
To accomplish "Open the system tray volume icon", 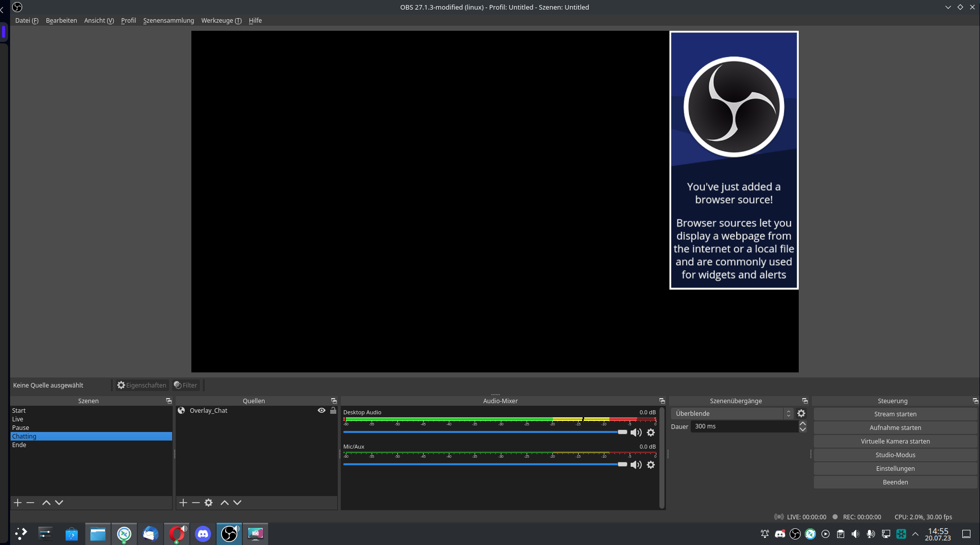I will point(855,534).
